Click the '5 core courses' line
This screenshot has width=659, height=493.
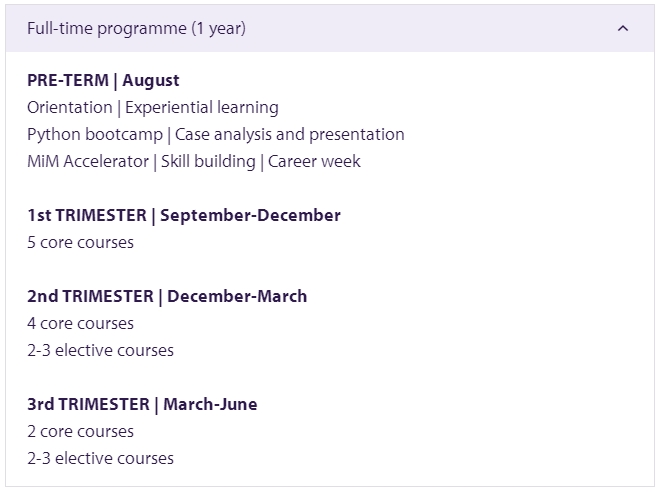(81, 243)
